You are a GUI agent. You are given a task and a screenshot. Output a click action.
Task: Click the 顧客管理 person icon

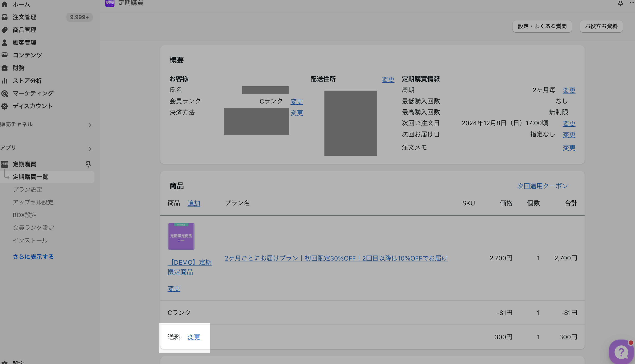(5, 42)
